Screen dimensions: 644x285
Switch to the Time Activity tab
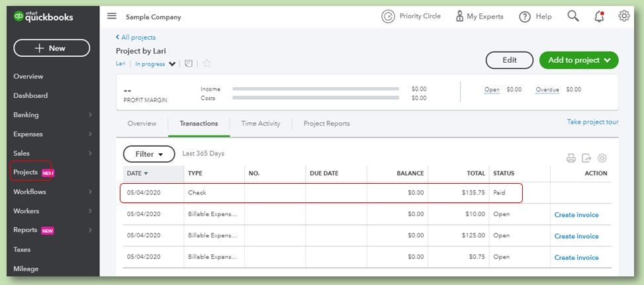(261, 124)
